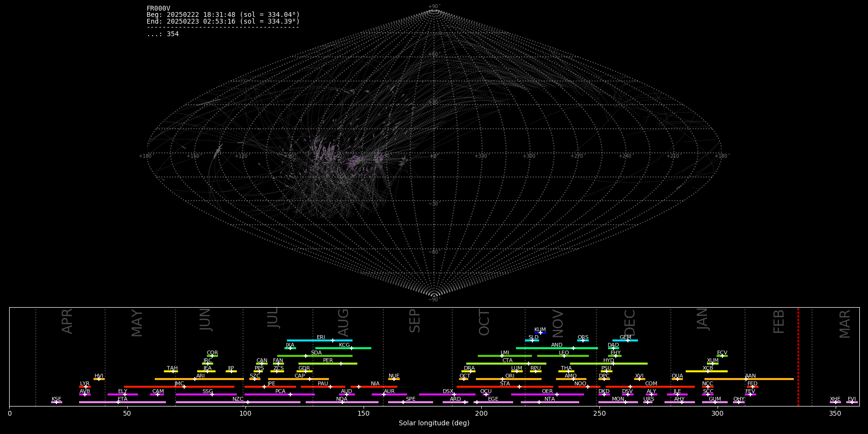Click the +90° label atop the sky map
The height and width of the screenshot is (434, 868).
coord(434,7)
